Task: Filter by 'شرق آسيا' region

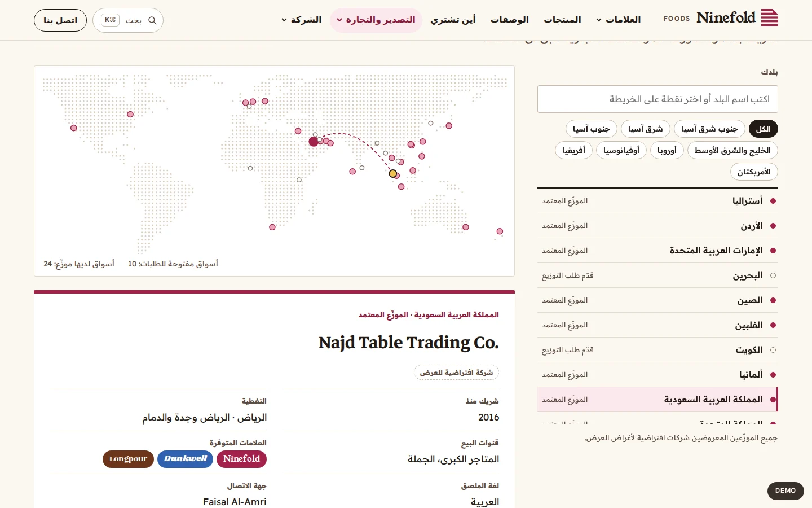Action: [646, 129]
